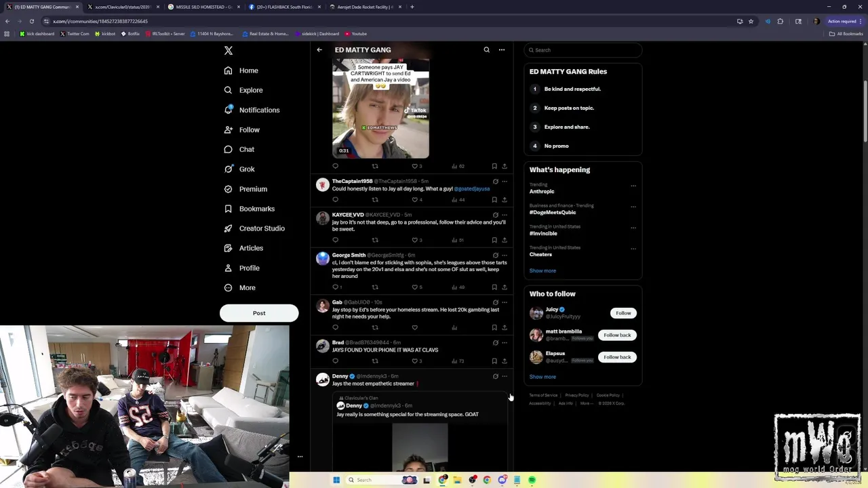The image size is (868, 488).
Task: Follow back matt brambilla
Action: [x=617, y=335]
